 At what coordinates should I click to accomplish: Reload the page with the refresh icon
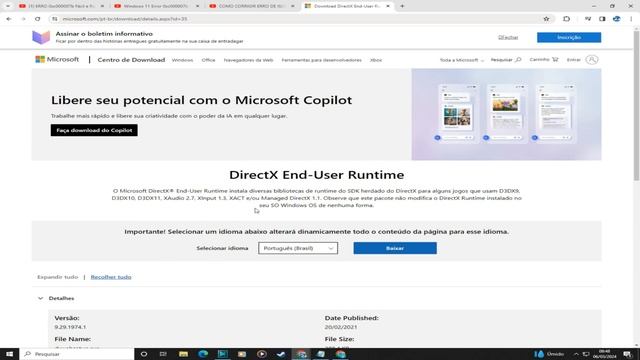pos(38,19)
